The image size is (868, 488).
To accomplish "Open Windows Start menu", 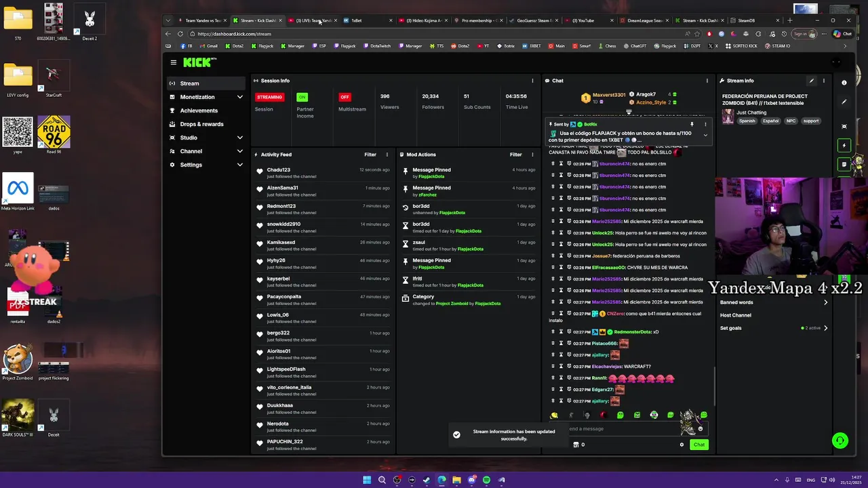I will click(x=367, y=480).
